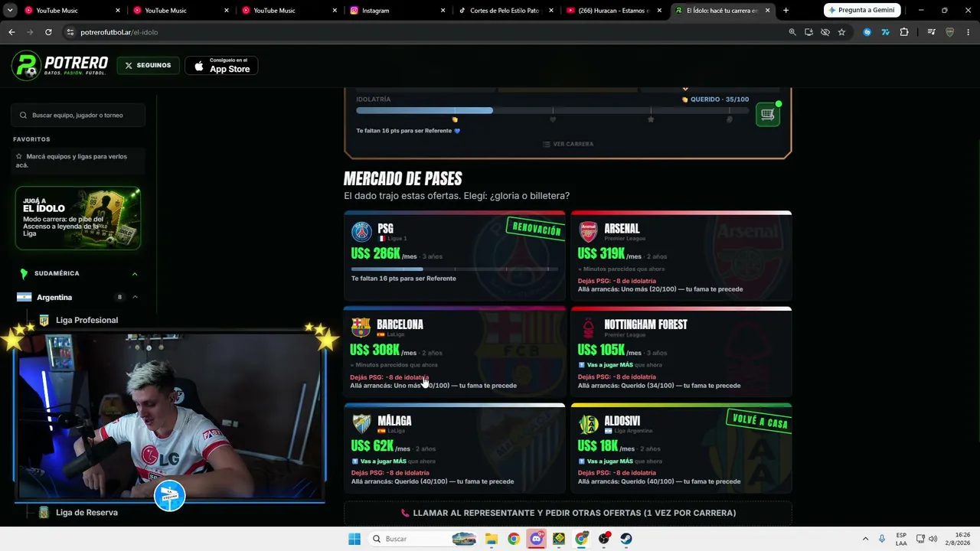
Task: Collapse the Sudamérica section
Action: tap(135, 273)
